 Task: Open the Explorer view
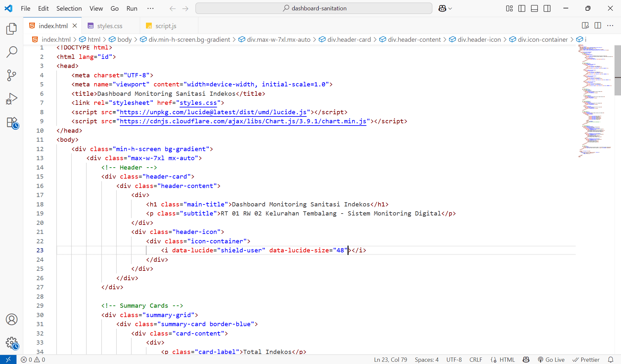pyautogui.click(x=12, y=28)
